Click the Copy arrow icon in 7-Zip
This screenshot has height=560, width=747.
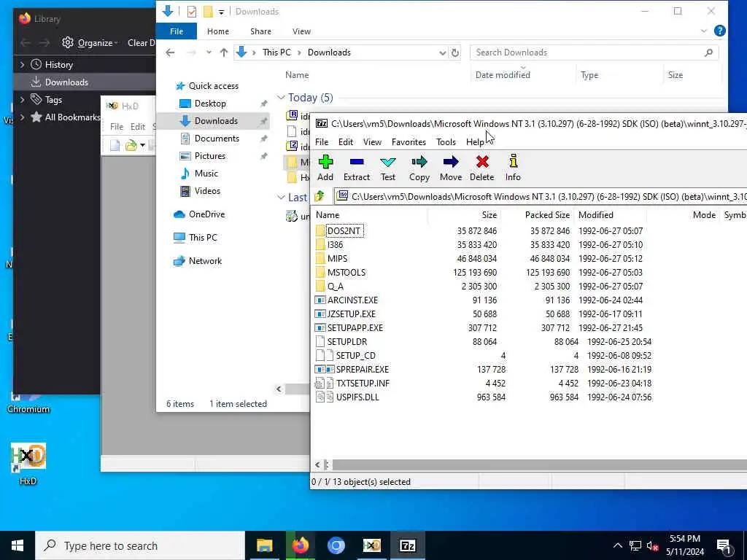coord(419,163)
